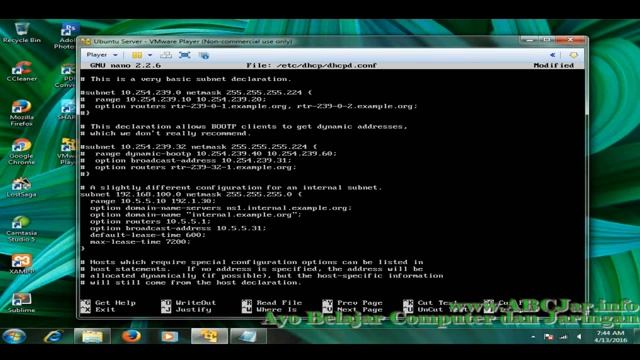Open Firefox from the taskbar
Screen dimensions: 640x360
(131, 337)
